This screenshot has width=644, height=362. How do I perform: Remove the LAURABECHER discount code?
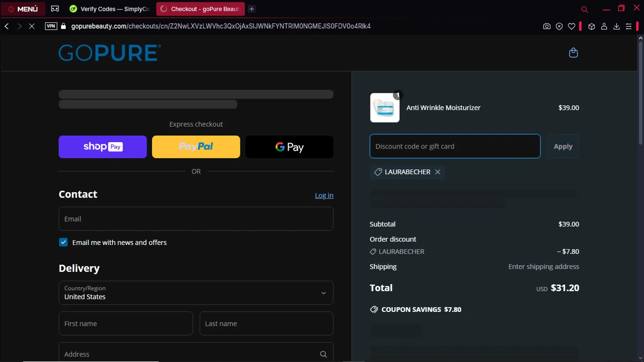point(437,172)
